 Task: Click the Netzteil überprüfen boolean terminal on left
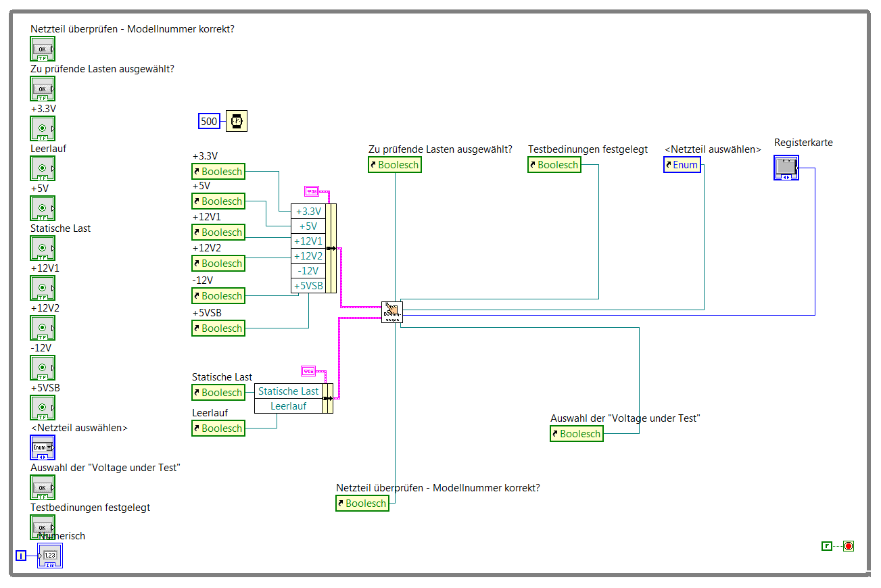(43, 49)
